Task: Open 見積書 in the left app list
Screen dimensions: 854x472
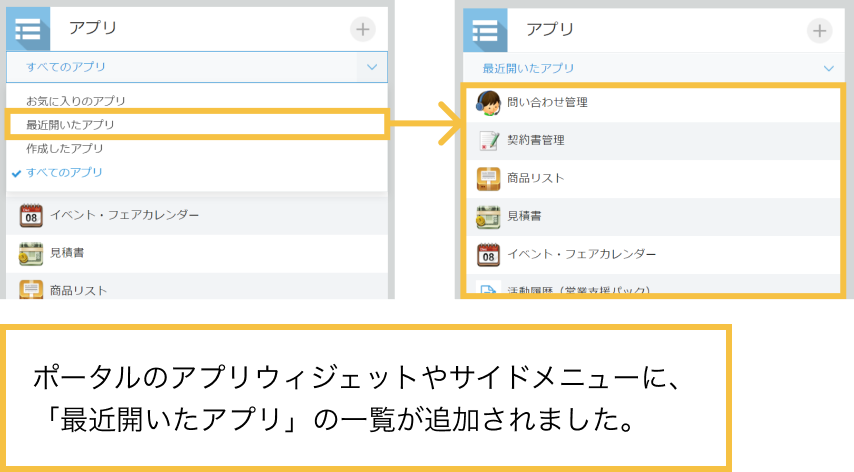Action: (67, 253)
